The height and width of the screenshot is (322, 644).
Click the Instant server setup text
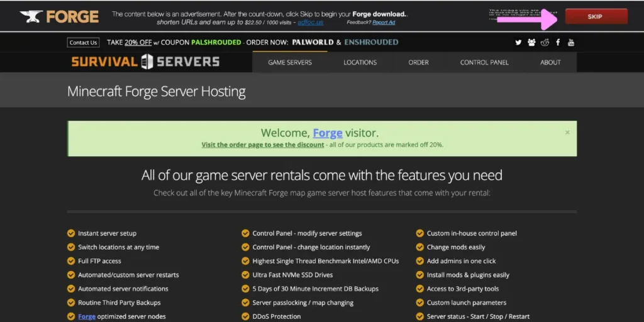(107, 233)
